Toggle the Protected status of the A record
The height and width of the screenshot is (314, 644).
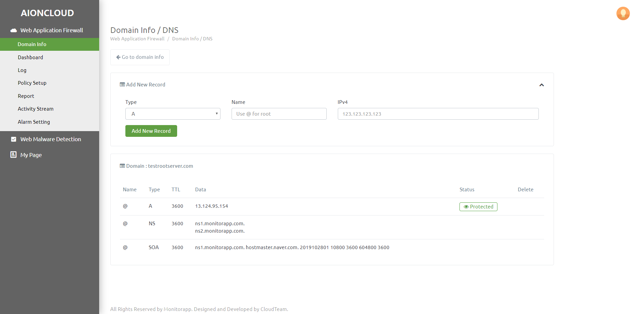coord(478,207)
